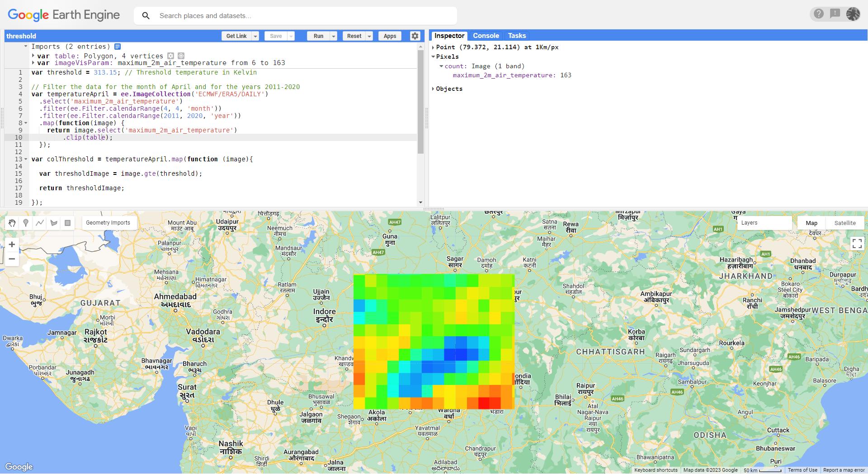The height and width of the screenshot is (474, 868).
Task: Open the Terms of Use link
Action: [802, 470]
